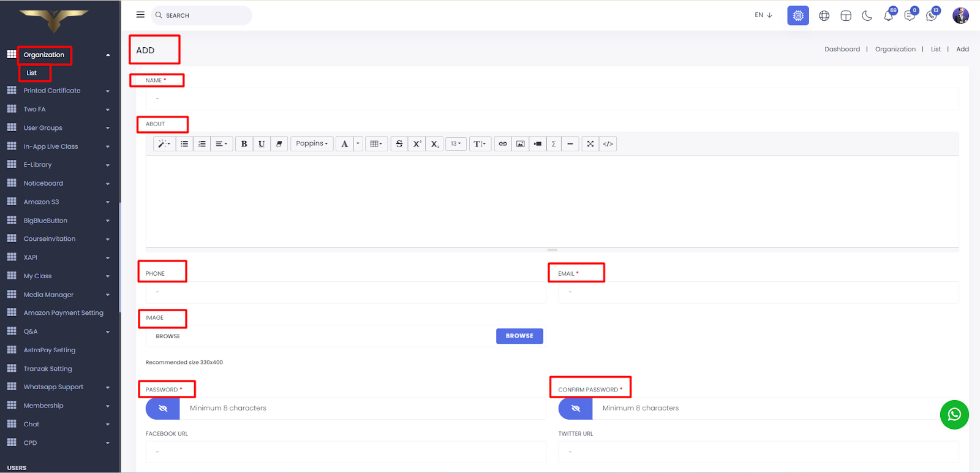Open the green WhatsApp floating button
Image resolution: width=980 pixels, height=473 pixels.
[x=954, y=415]
